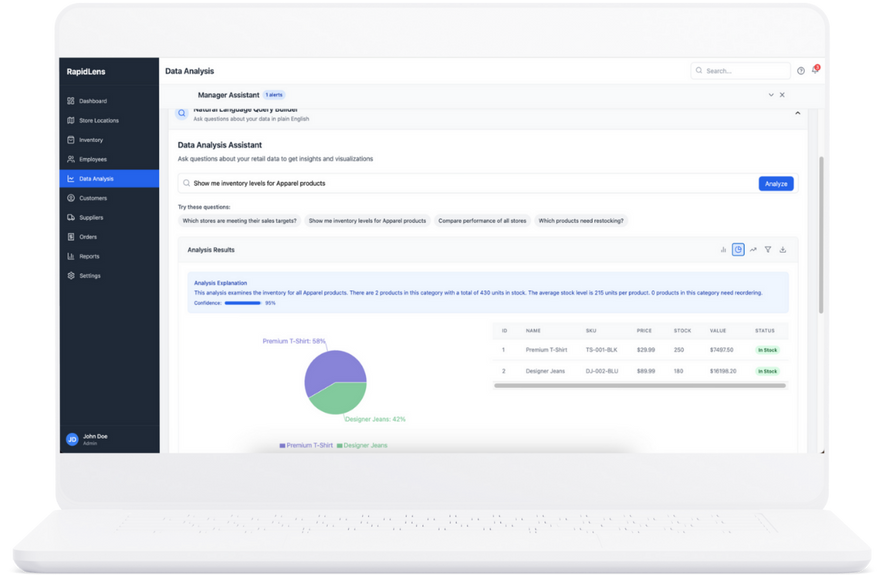Click the page vertical scrollbar
This screenshot has height=576, width=885.
[821, 235]
